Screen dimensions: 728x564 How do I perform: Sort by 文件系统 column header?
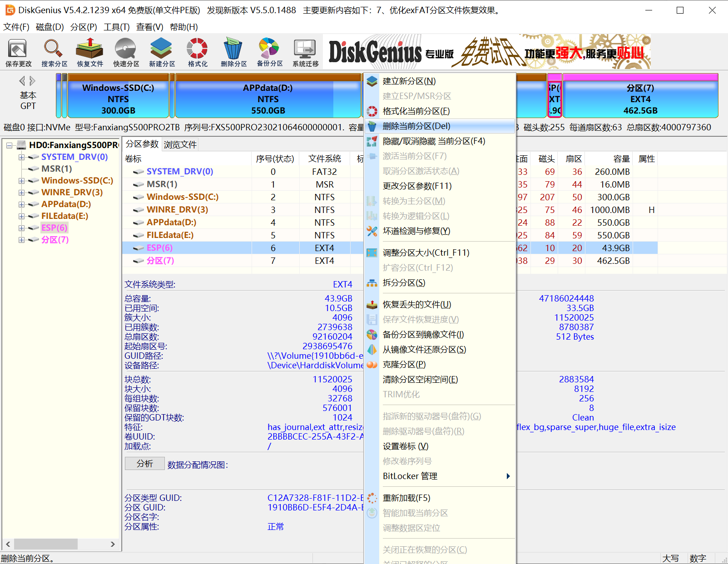(325, 159)
